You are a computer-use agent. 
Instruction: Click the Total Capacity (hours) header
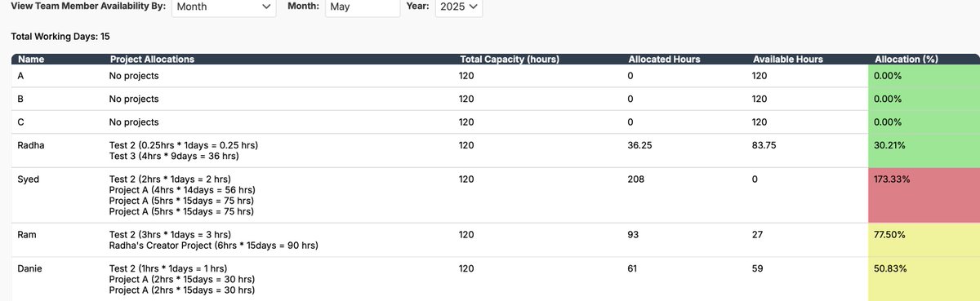click(x=509, y=59)
